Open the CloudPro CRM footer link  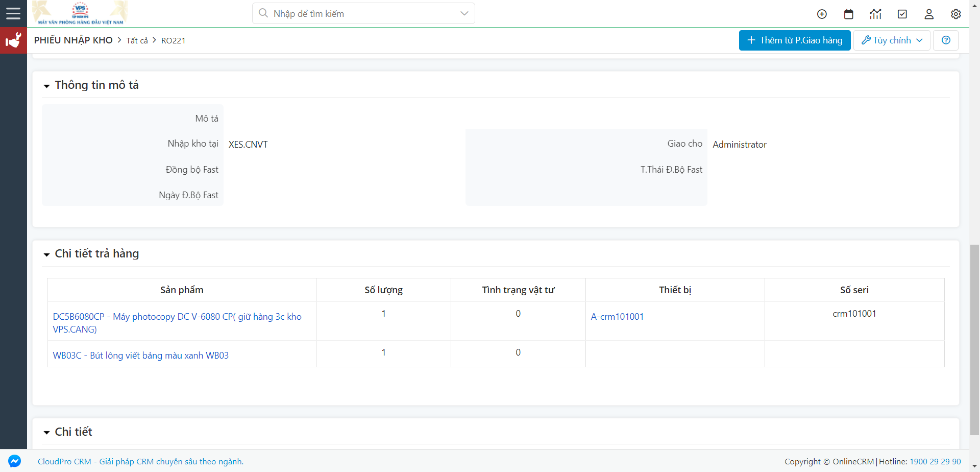[140, 461]
